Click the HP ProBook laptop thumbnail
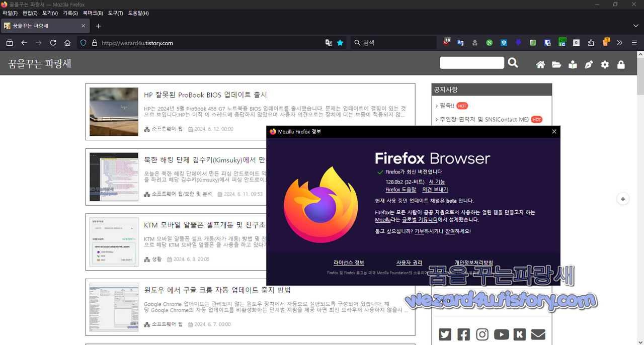The image size is (644, 345). coord(114,112)
